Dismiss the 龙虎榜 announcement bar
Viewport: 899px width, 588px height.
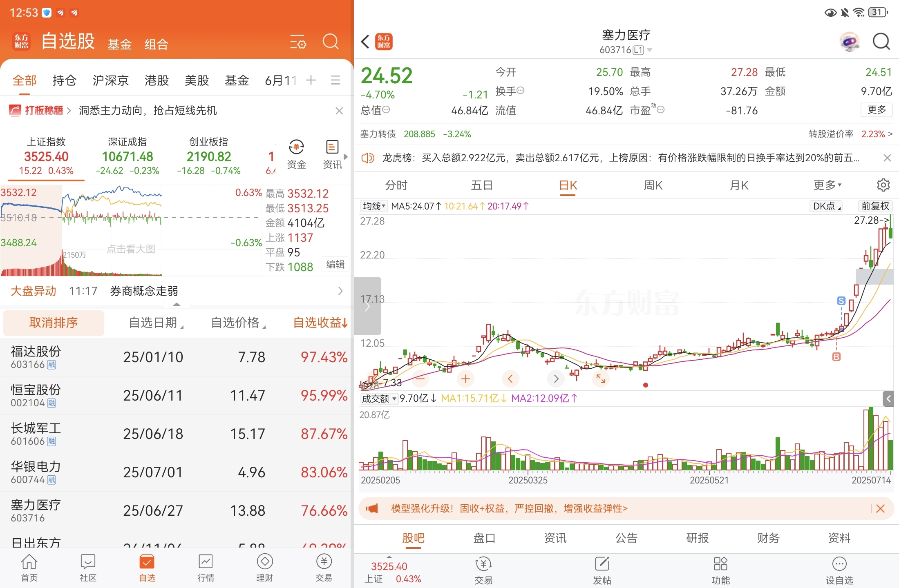(887, 158)
